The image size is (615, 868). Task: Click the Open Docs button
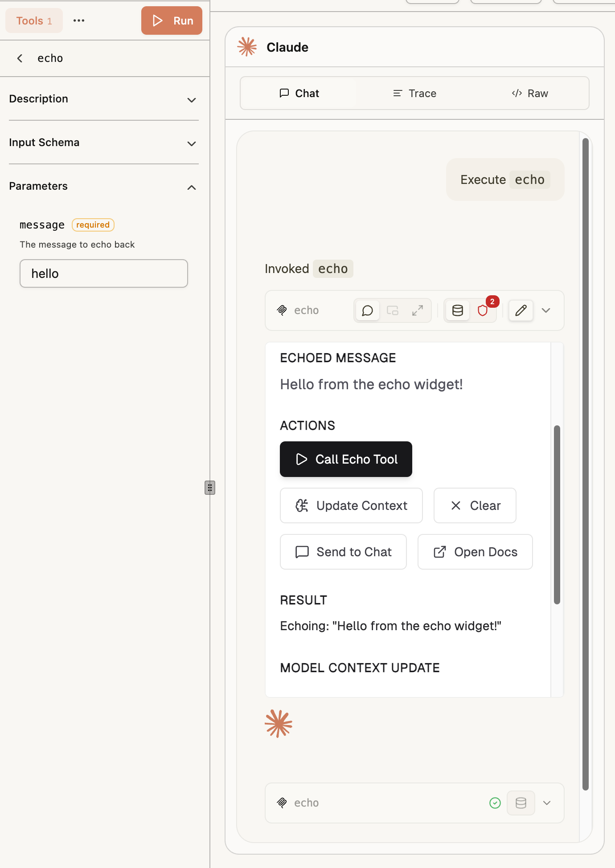475,552
